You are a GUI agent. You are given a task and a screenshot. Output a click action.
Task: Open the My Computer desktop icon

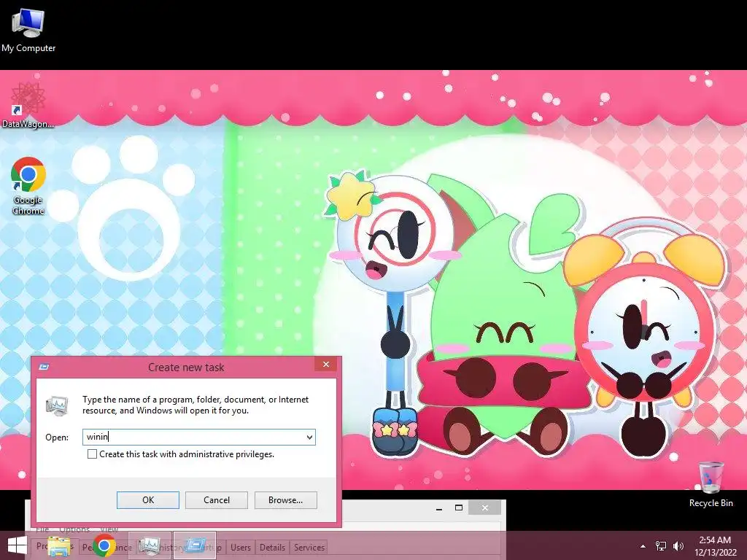28,29
